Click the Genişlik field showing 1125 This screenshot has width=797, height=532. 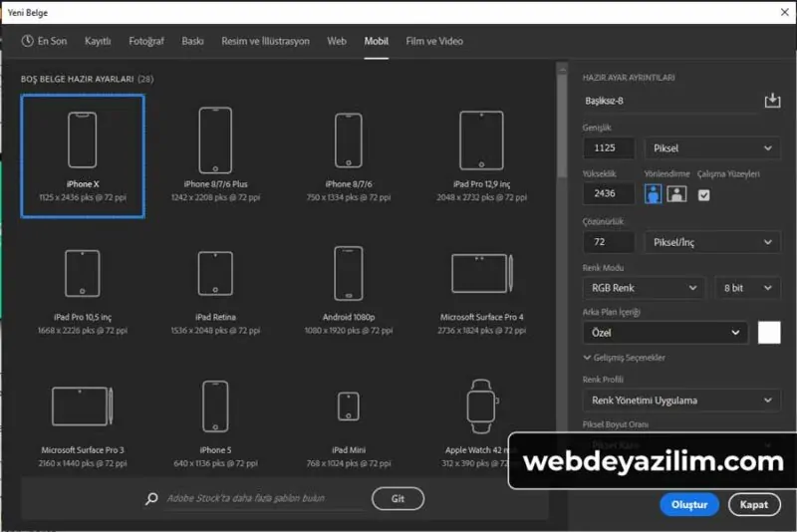pos(609,148)
